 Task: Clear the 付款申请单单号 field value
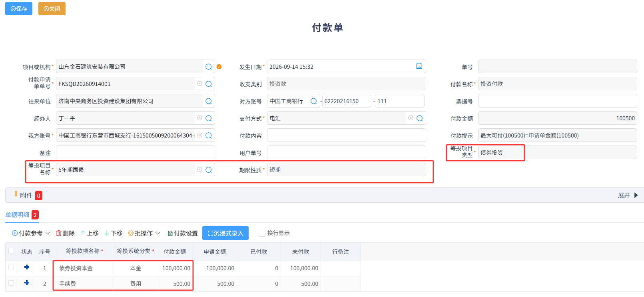coord(199,84)
